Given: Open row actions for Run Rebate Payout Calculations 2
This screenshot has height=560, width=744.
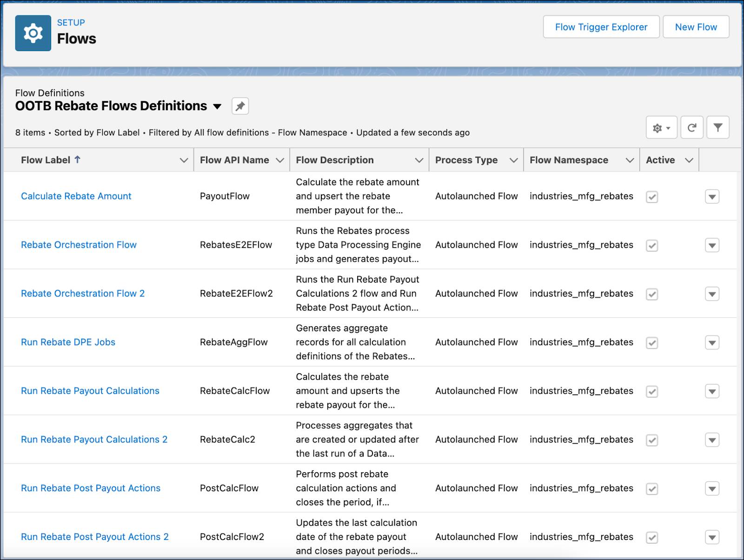Looking at the screenshot, I should (712, 440).
